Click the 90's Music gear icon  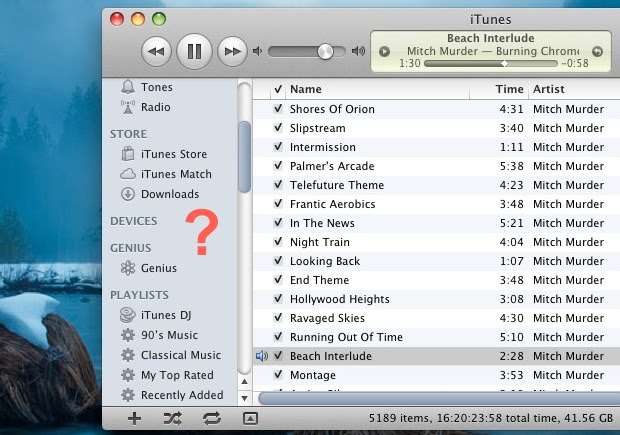coord(128,335)
